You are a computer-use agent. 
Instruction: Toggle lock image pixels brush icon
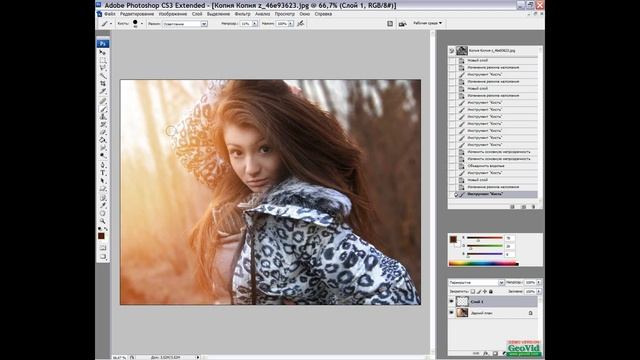coord(479,291)
